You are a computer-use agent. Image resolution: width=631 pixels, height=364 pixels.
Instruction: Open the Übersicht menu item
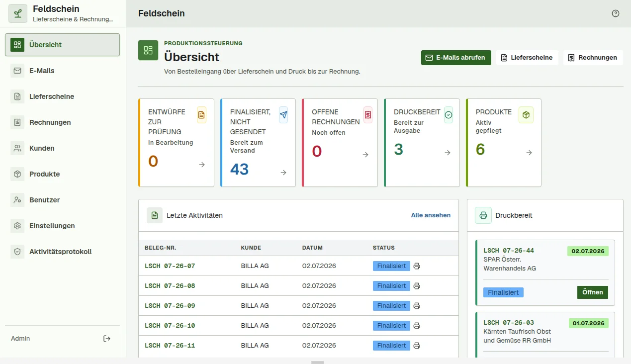[63, 45]
